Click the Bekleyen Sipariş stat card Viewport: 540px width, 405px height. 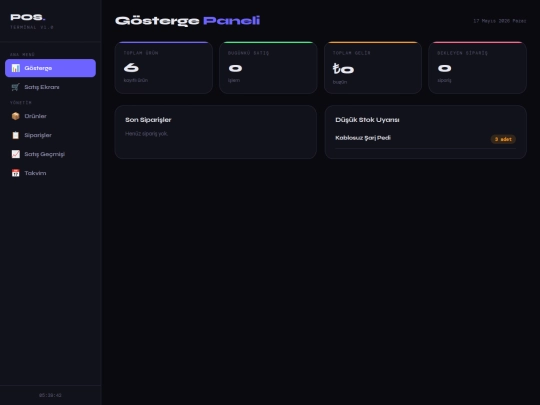point(477,68)
